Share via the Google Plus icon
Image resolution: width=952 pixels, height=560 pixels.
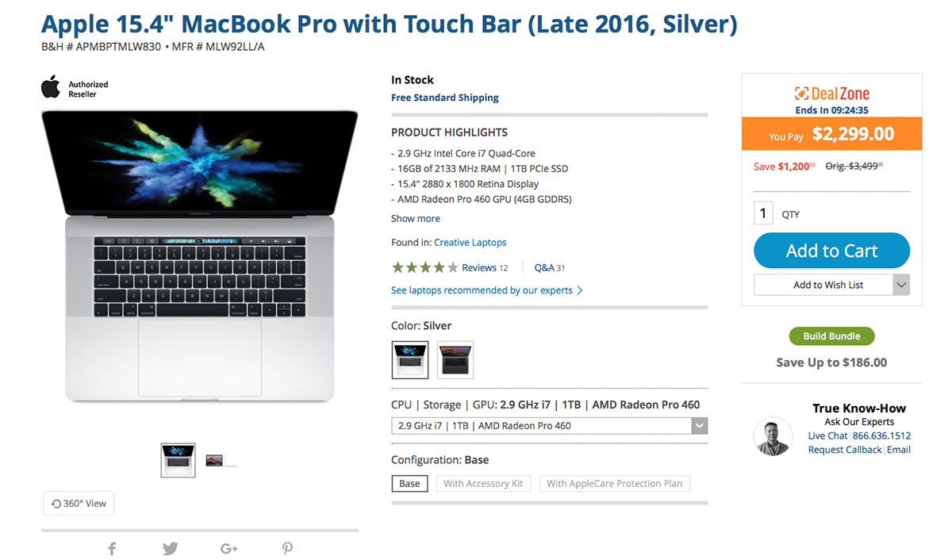229,548
